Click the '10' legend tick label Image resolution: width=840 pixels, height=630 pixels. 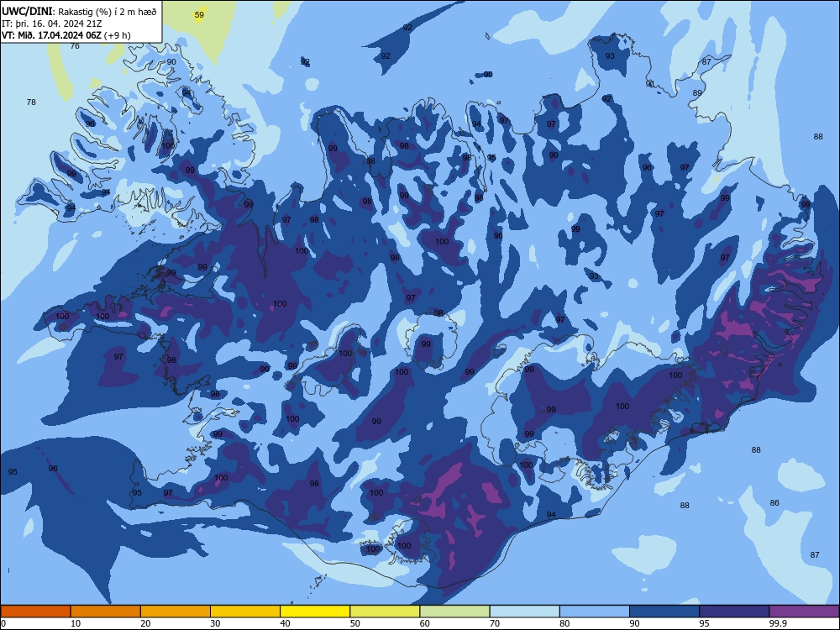coord(76,623)
